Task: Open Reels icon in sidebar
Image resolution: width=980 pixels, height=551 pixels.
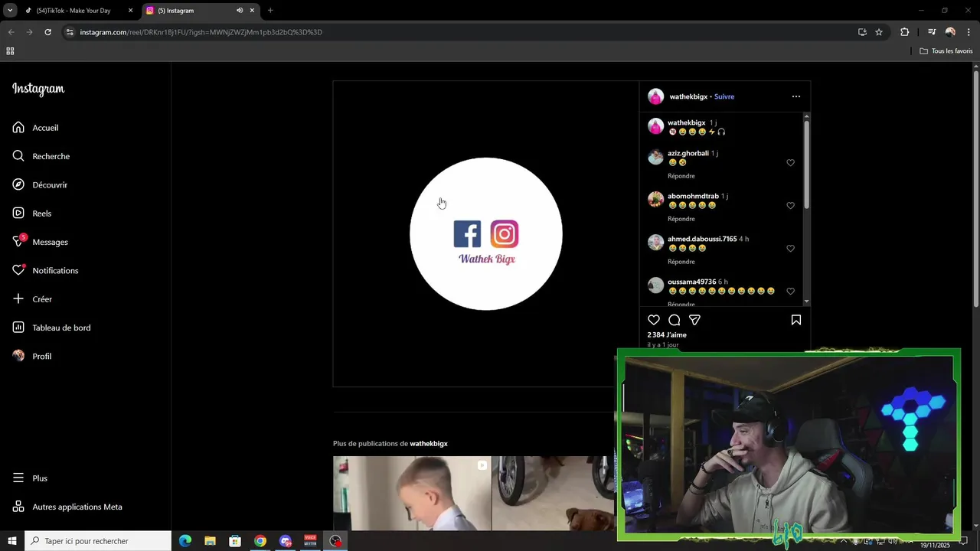Action: pos(18,214)
